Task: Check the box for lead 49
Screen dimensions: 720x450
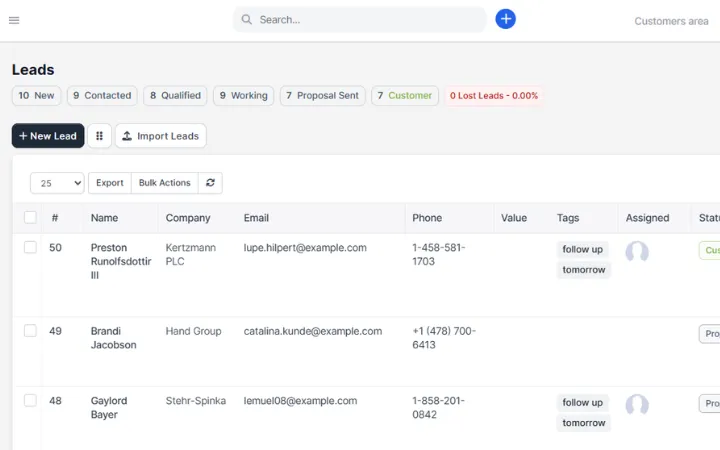Action: (x=30, y=331)
